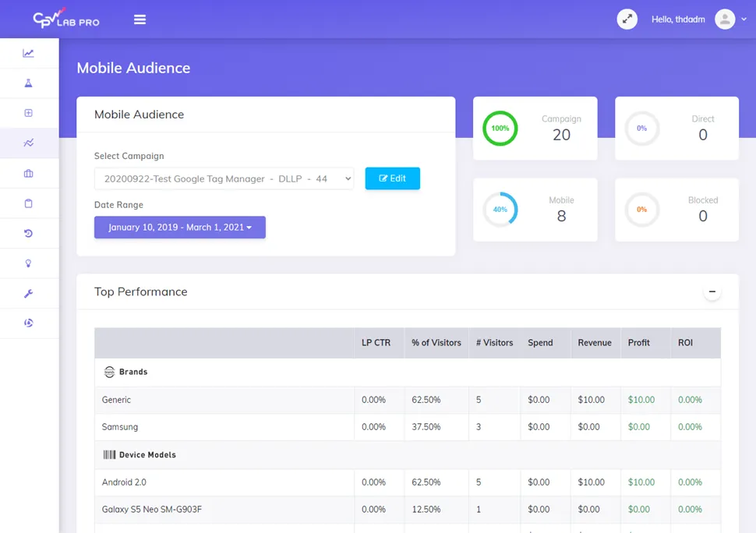Open the Date Range picker dropdown

(180, 228)
